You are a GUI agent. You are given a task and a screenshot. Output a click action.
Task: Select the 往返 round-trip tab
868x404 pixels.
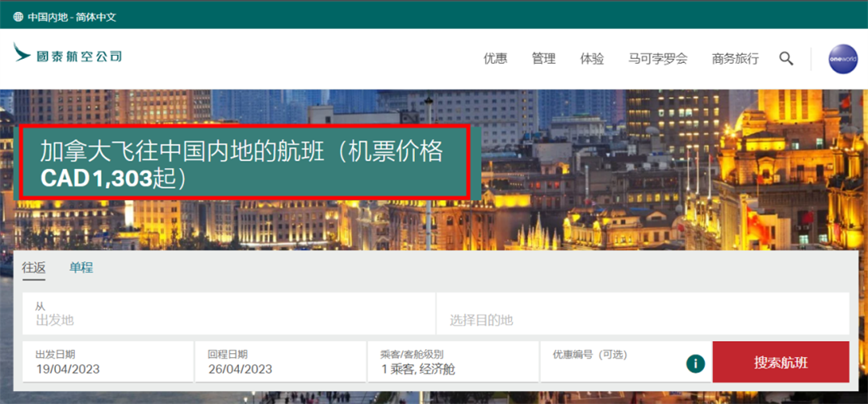[34, 267]
